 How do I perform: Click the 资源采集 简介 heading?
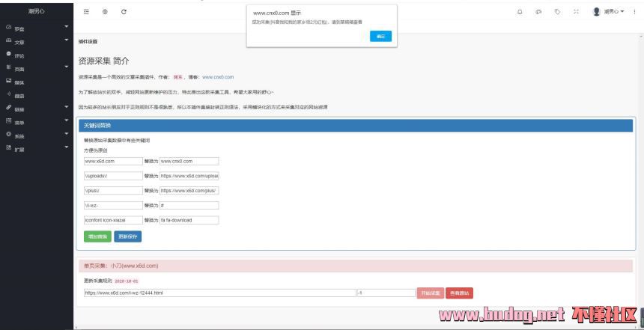pyautogui.click(x=103, y=61)
